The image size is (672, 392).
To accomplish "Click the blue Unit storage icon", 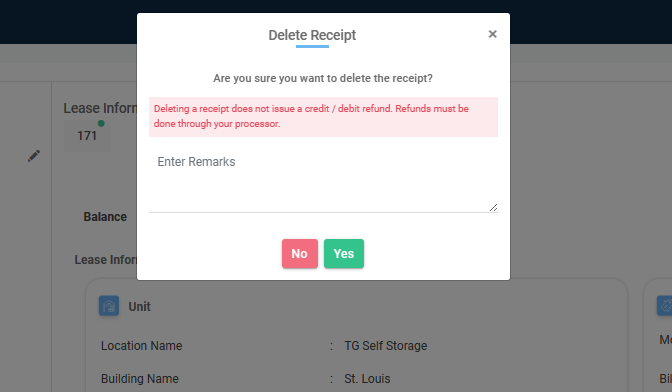I will [x=109, y=306].
